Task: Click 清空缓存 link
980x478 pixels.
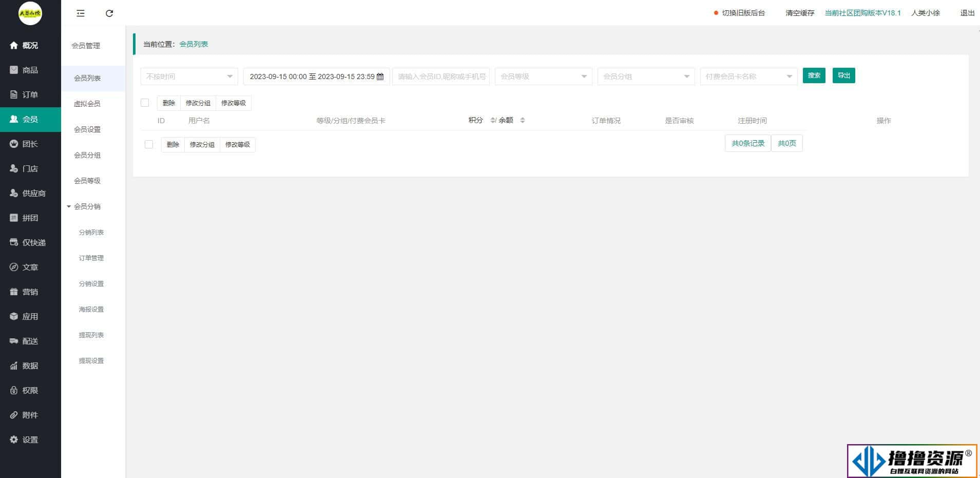Action: (x=800, y=13)
